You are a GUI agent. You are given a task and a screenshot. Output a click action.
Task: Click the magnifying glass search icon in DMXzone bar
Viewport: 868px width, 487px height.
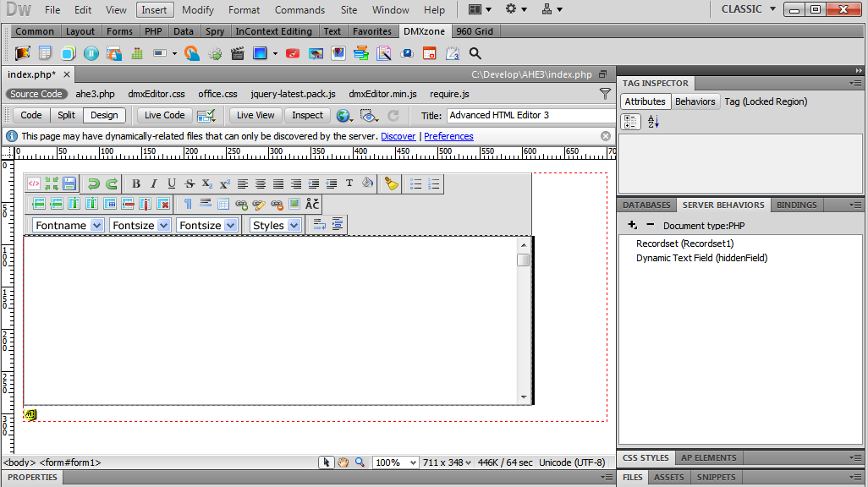pos(475,53)
